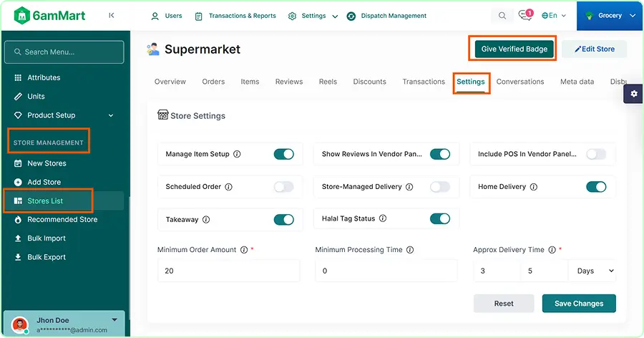This screenshot has width=644, height=338.
Task: Open Stores List in the sidebar
Action: pyautogui.click(x=64, y=201)
